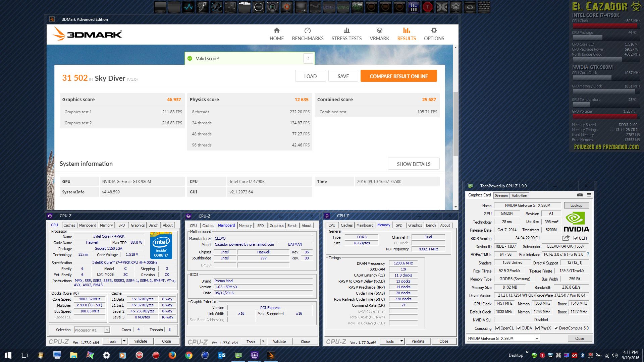This screenshot has width=644, height=362.
Task: Click the Close button in GPU-Z
Action: (x=580, y=339)
